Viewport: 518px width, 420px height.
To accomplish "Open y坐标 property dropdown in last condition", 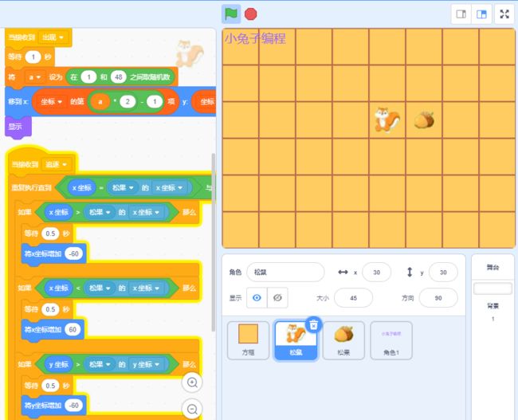I will coord(146,364).
